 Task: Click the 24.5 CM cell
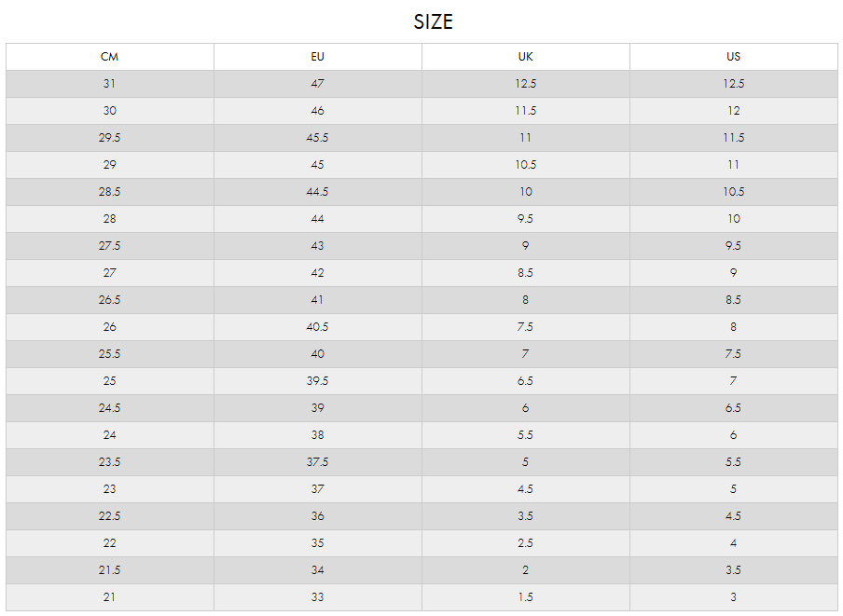click(x=110, y=408)
